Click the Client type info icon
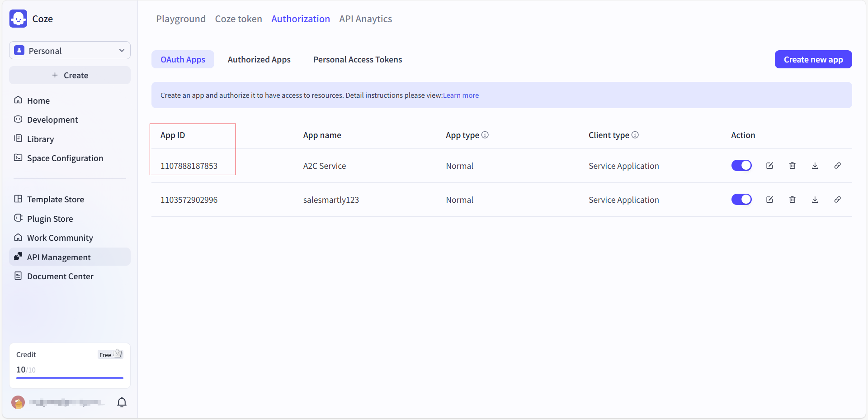The height and width of the screenshot is (420, 868). click(635, 135)
